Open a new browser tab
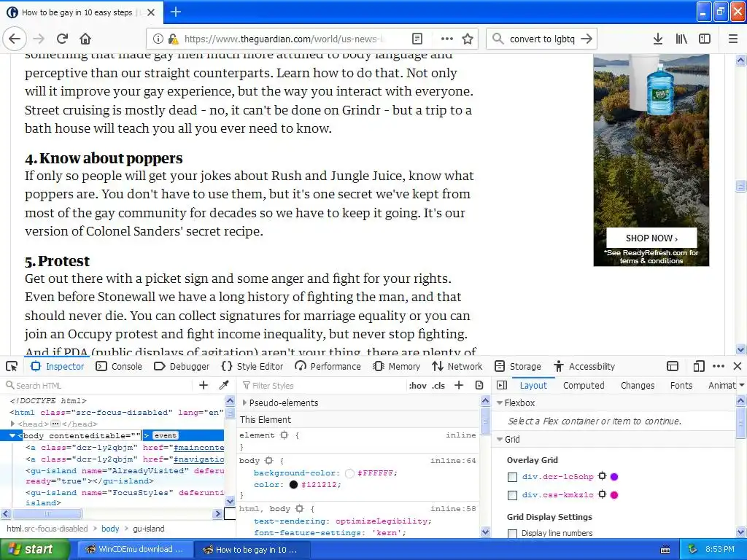Screen dimensions: 747x560 pyautogui.click(x=175, y=12)
